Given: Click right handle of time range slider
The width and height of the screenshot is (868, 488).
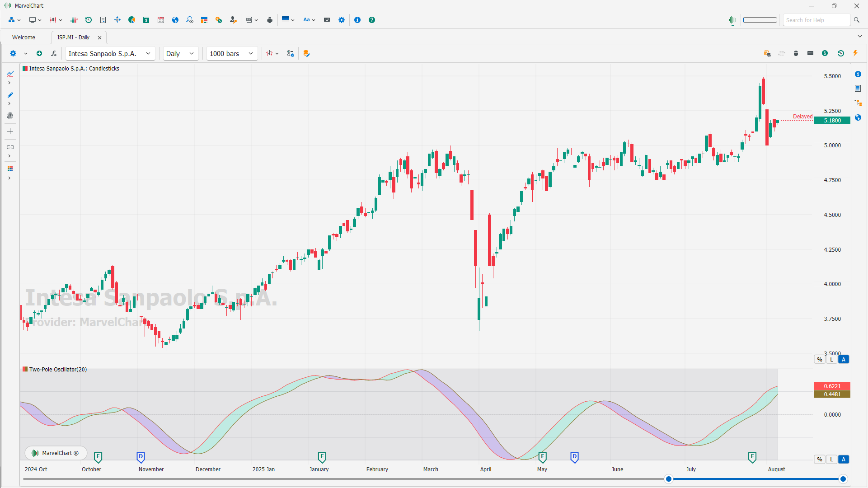Looking at the screenshot, I should [843, 479].
